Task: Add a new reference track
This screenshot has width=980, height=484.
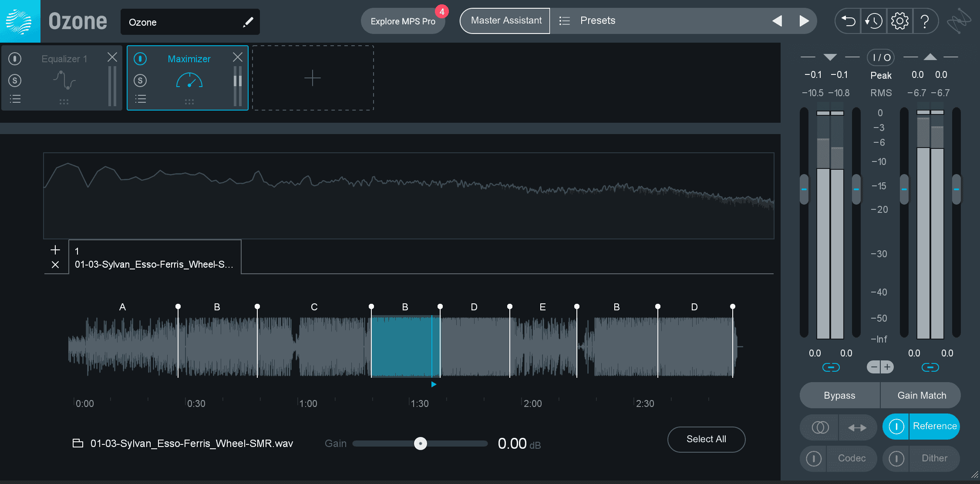Action: point(55,250)
